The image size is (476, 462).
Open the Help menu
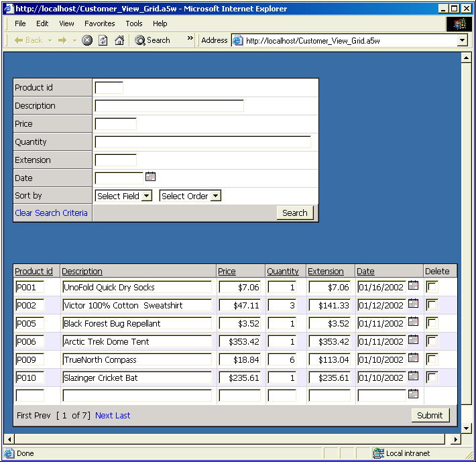[x=160, y=23]
